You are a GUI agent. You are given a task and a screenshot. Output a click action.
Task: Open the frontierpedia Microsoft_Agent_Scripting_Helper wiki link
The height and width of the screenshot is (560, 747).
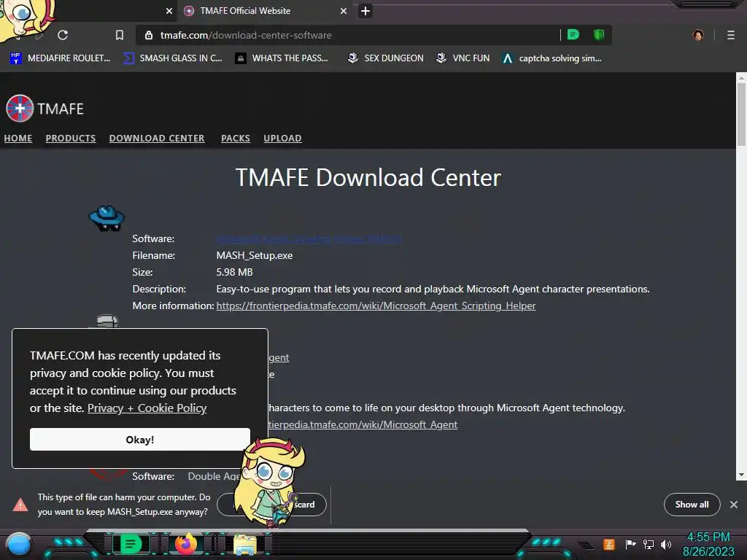pyautogui.click(x=376, y=306)
